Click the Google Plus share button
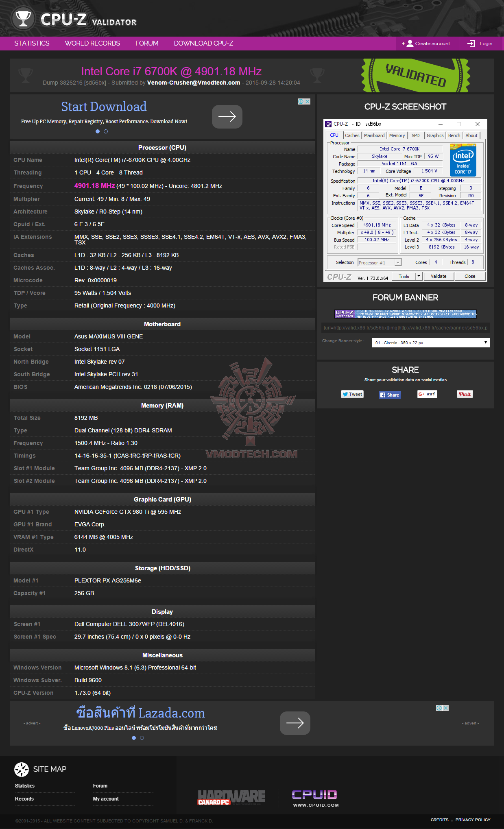Image resolution: width=504 pixels, height=829 pixels. 427,394
